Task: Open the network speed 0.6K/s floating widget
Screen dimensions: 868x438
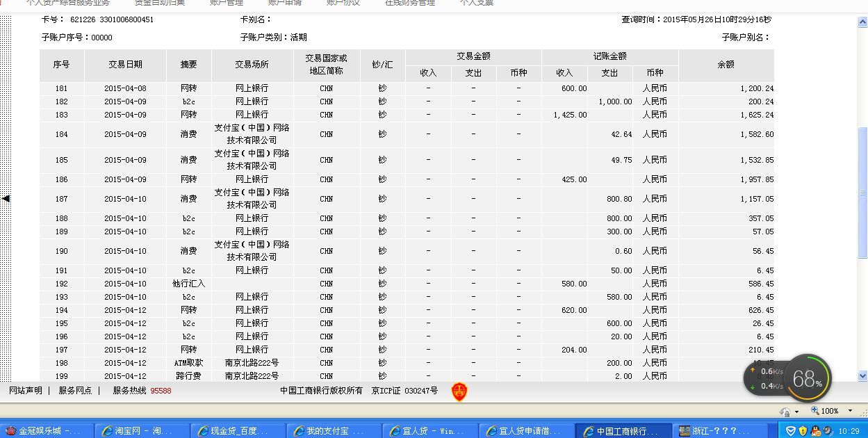Action: click(x=765, y=378)
